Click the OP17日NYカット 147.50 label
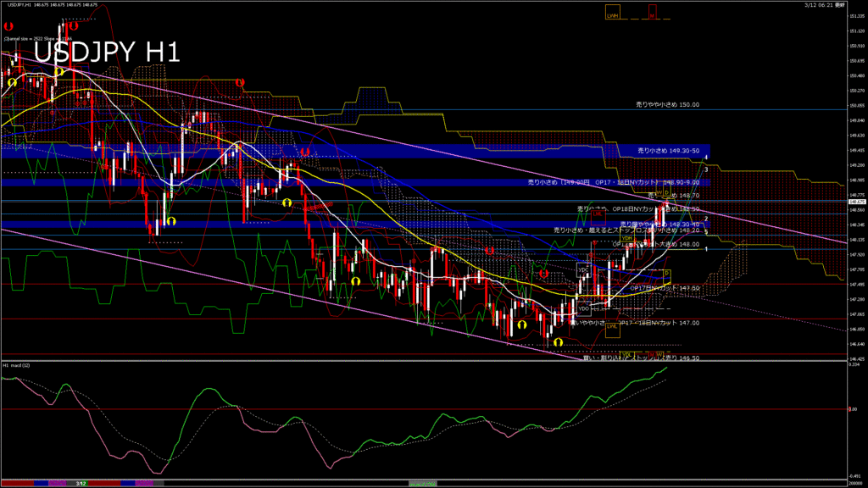The width and height of the screenshot is (868, 488). (665, 288)
